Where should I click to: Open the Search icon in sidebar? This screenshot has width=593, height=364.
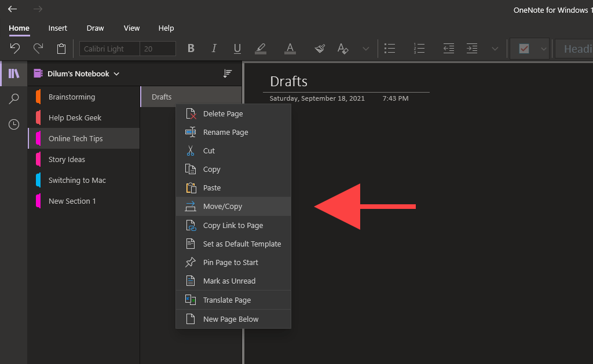pyautogui.click(x=14, y=99)
